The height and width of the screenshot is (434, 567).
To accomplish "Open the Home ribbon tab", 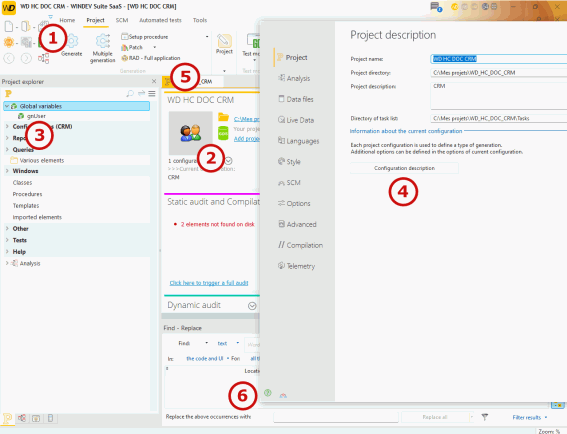I will coord(67,20).
